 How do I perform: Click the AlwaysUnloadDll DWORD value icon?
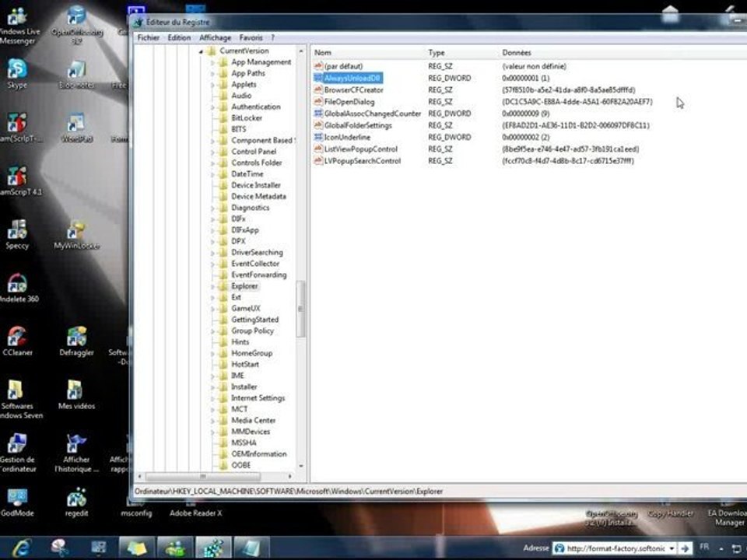[x=318, y=78]
